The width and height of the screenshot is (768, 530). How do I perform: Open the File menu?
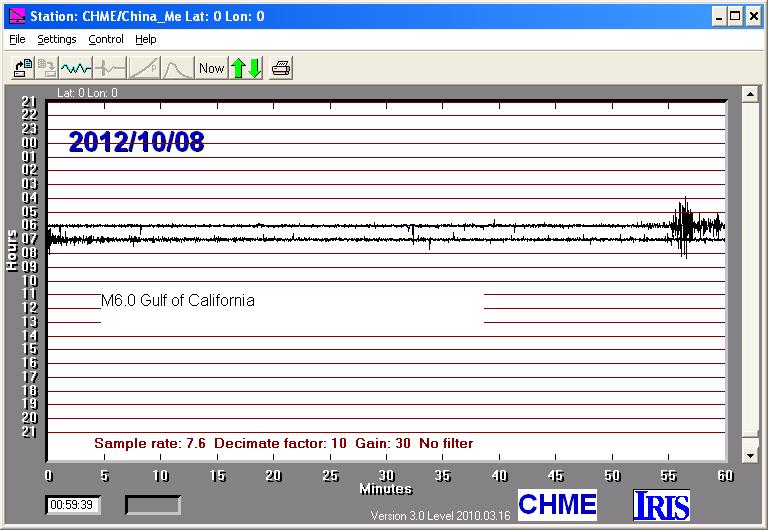tap(16, 39)
